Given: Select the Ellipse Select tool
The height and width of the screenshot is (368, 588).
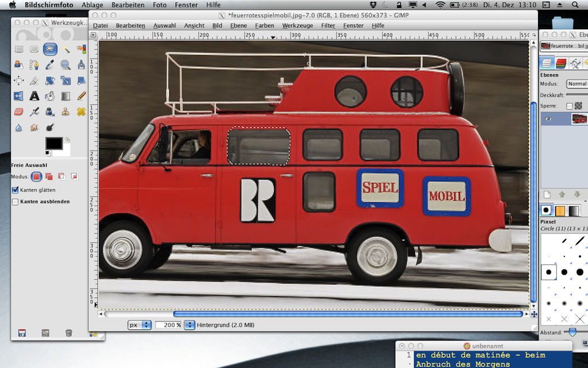Looking at the screenshot, I should click(34, 49).
